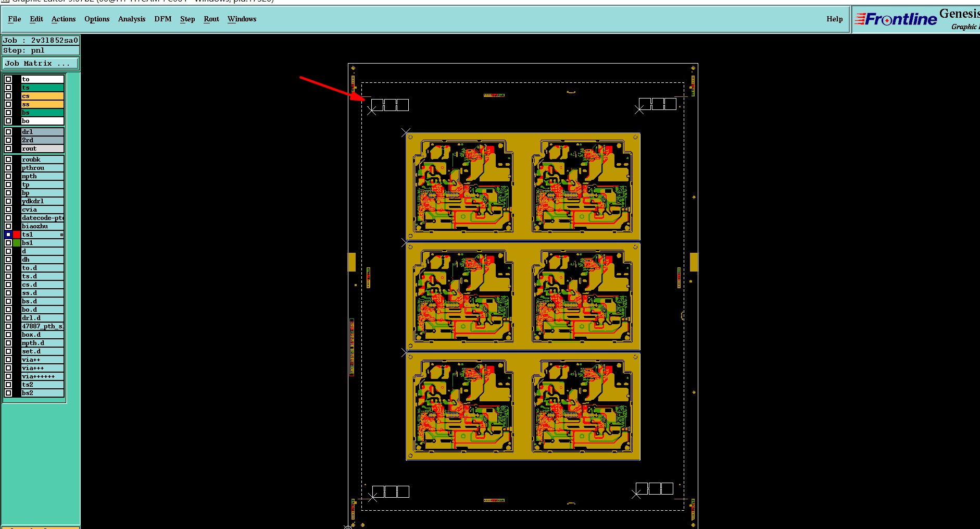Toggle the bs1 layer display checkbox
Viewport: 980px width, 529px height.
pos(8,243)
